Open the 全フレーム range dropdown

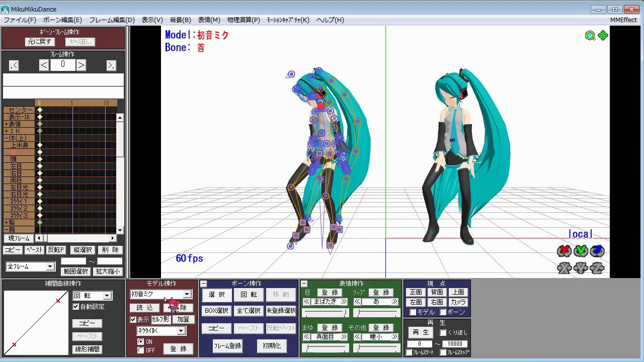50,266
